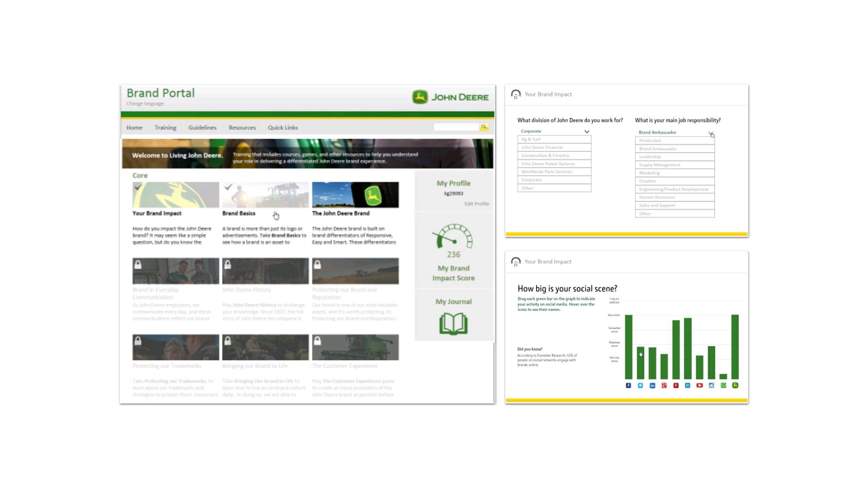Viewport: 868px width, 488px height.
Task: Click the Edit Profile link
Action: click(476, 204)
